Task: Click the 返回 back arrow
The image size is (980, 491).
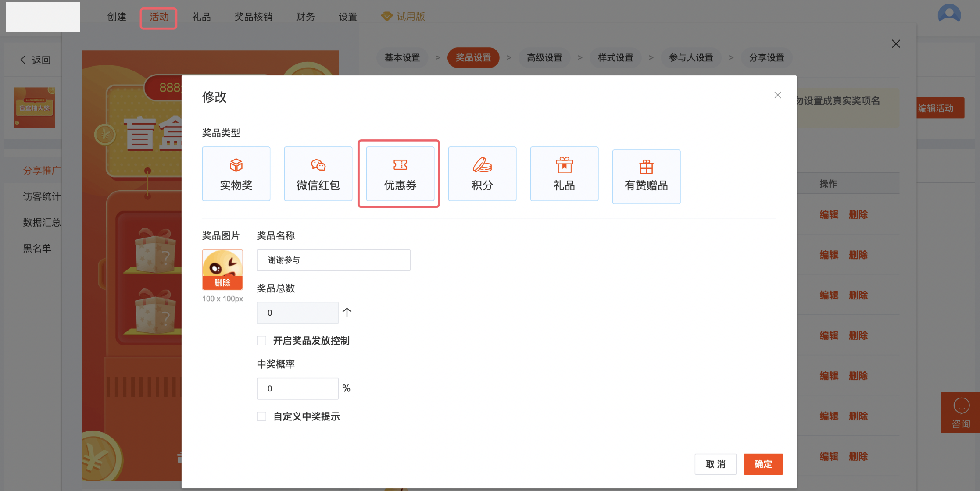Action: point(35,60)
